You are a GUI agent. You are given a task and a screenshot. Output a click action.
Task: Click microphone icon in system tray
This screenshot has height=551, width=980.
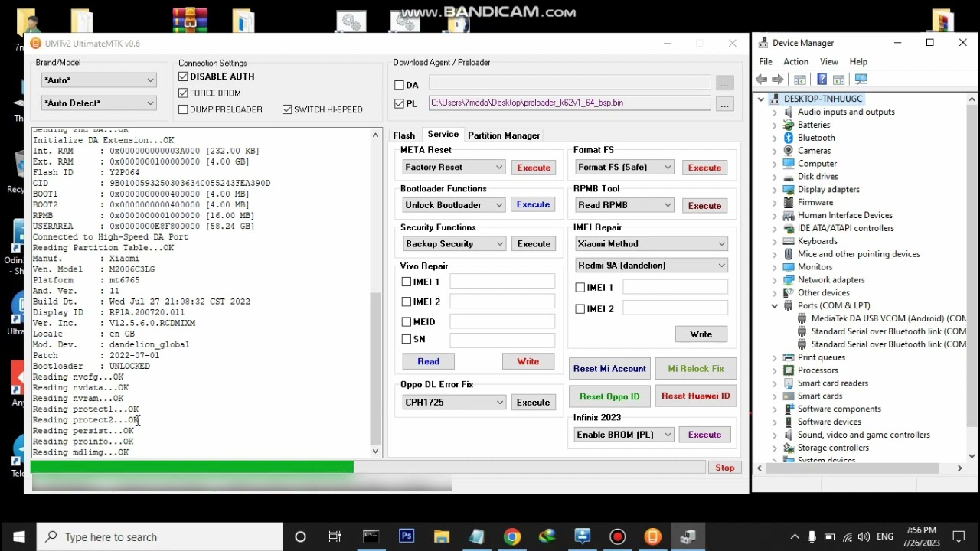click(812, 537)
